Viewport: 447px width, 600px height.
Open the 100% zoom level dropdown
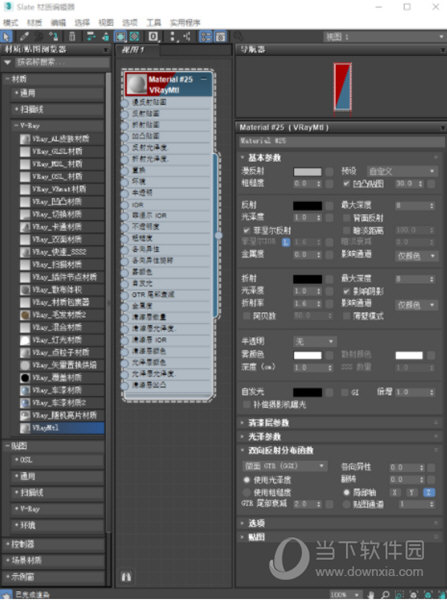(x=344, y=595)
